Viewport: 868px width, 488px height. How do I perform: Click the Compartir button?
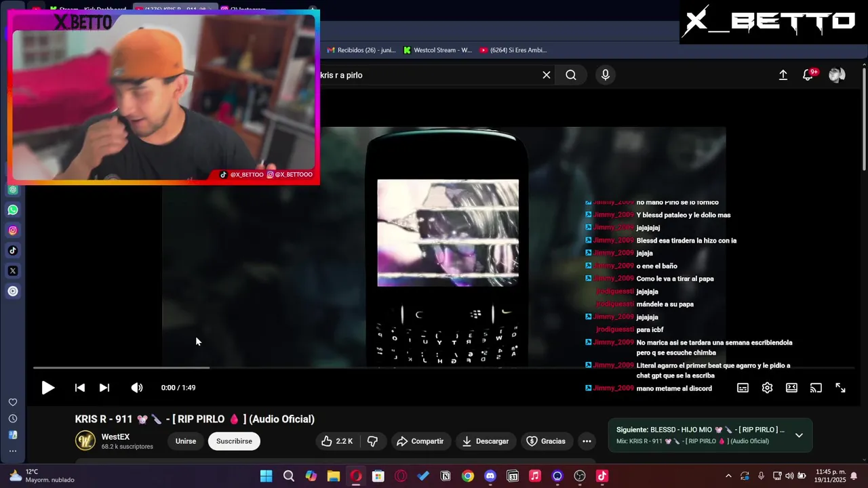[x=420, y=441]
